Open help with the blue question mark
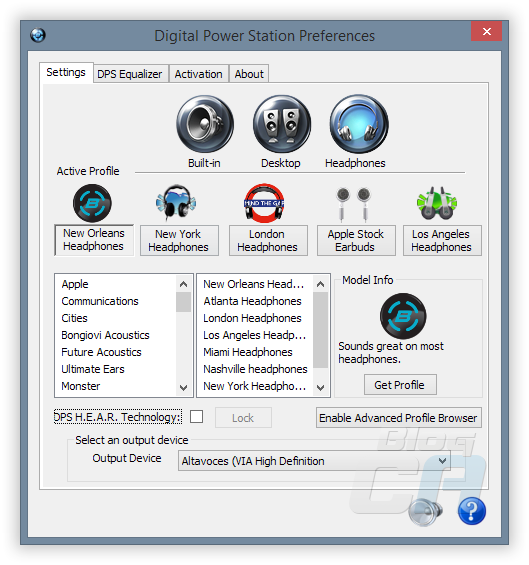Viewport: 529px width, 565px height. pos(472,511)
